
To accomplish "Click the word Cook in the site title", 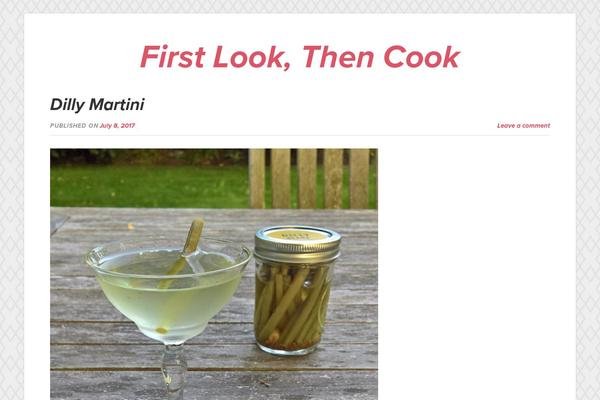I will (x=421, y=57).
